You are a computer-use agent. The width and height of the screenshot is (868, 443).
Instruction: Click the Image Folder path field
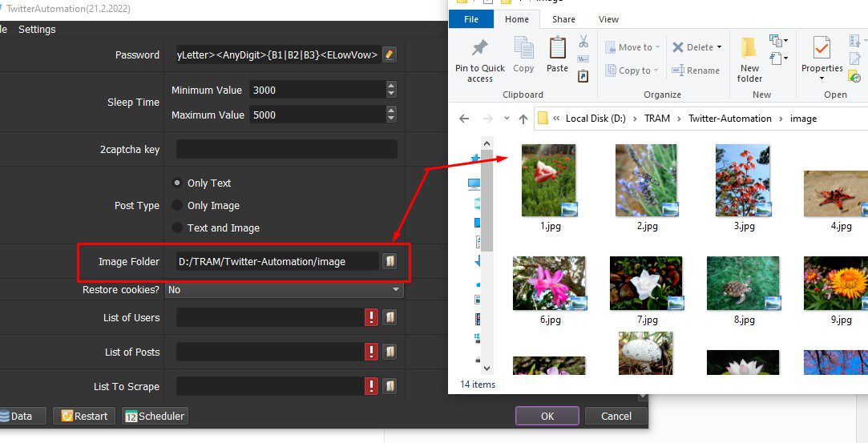click(278, 261)
